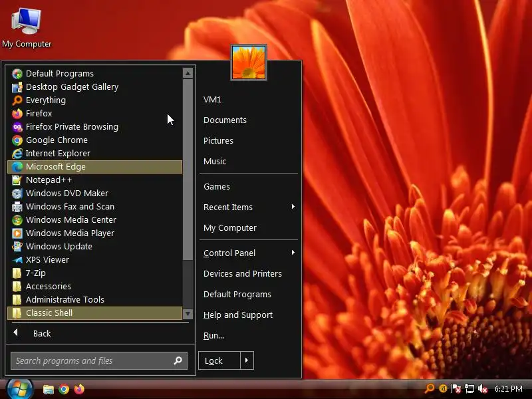The height and width of the screenshot is (399, 532).
Task: Select My Computer desktop icon
Action: 27,28
